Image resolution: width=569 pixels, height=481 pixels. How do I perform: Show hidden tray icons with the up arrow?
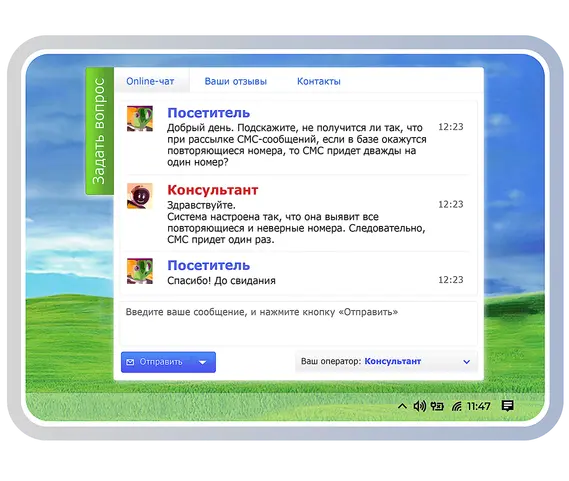pyautogui.click(x=402, y=406)
